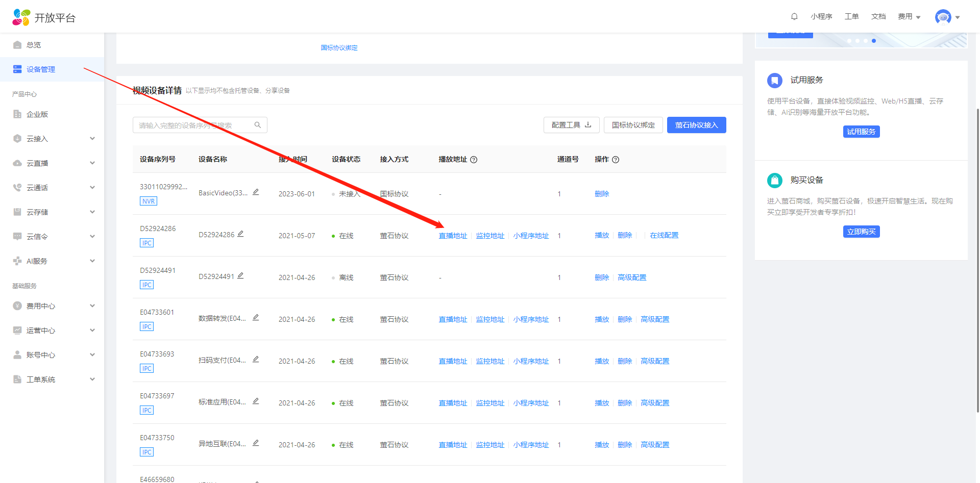Focus the device serial number search field
This screenshot has width=980, height=483.
coord(200,125)
